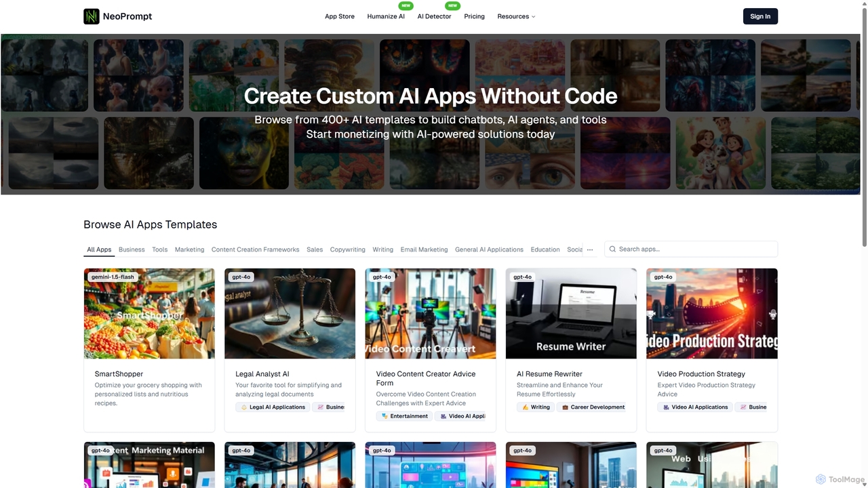Click Video Content Creator Advice Form title

coord(426,378)
